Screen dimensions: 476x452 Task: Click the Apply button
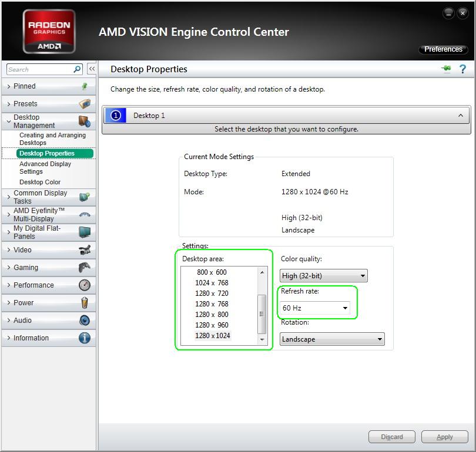click(445, 437)
